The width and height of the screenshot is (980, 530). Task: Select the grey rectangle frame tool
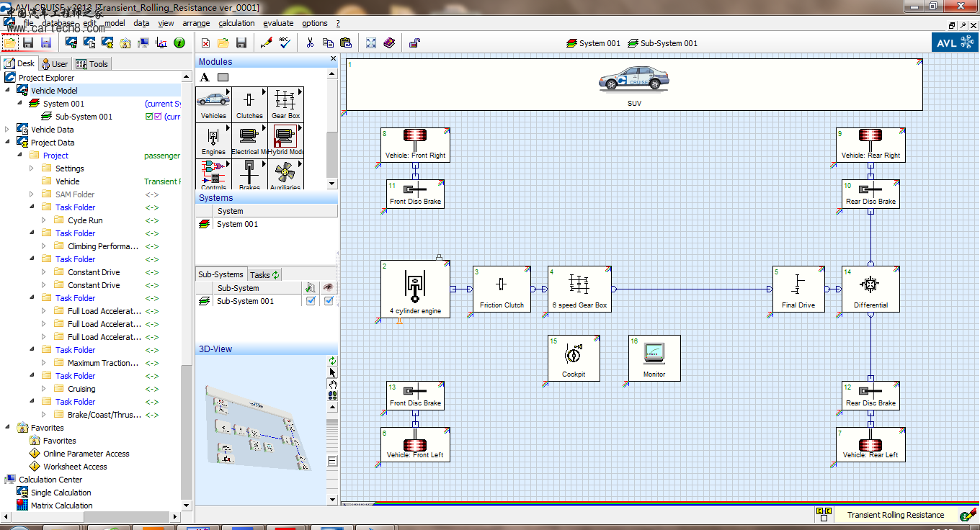point(223,78)
